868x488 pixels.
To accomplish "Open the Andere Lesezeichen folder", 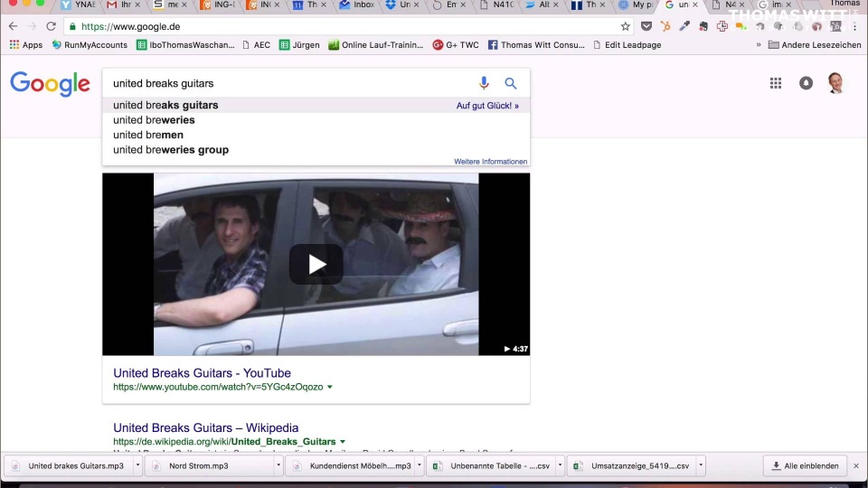I will click(x=815, y=45).
